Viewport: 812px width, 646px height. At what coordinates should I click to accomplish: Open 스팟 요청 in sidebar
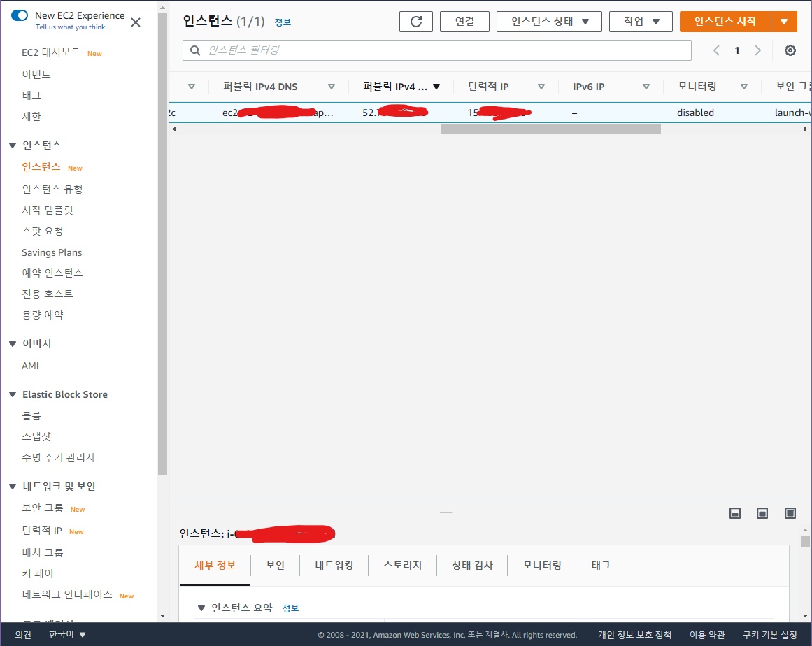click(43, 231)
